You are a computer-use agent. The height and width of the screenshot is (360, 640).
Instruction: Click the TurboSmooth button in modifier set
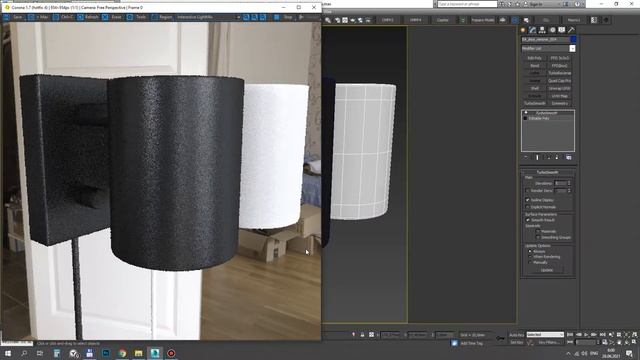tap(534, 103)
